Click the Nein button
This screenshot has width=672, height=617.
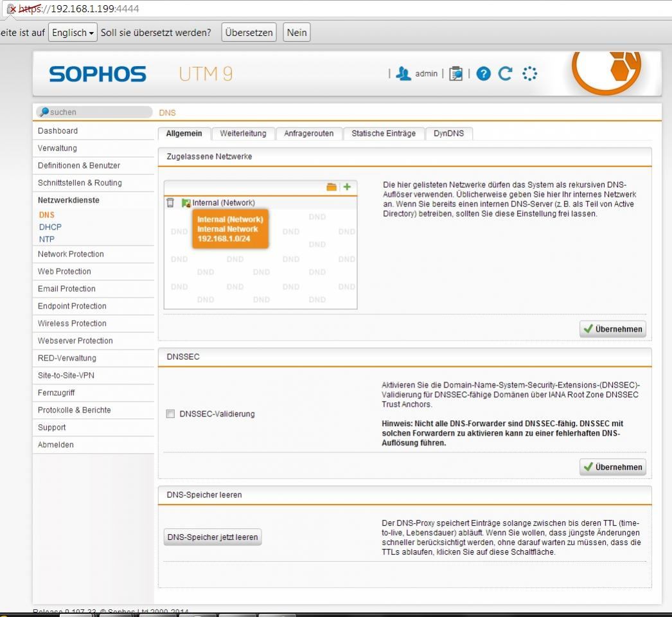click(297, 33)
